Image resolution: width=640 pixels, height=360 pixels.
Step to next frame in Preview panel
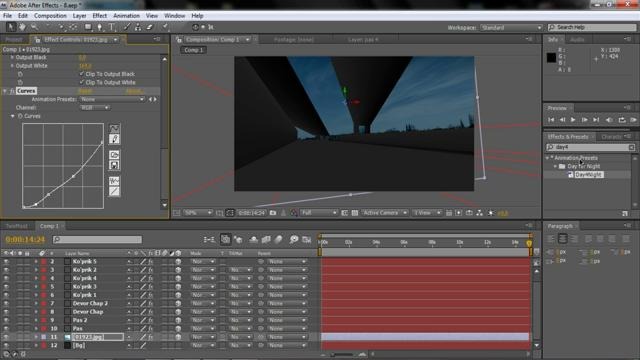pos(584,120)
